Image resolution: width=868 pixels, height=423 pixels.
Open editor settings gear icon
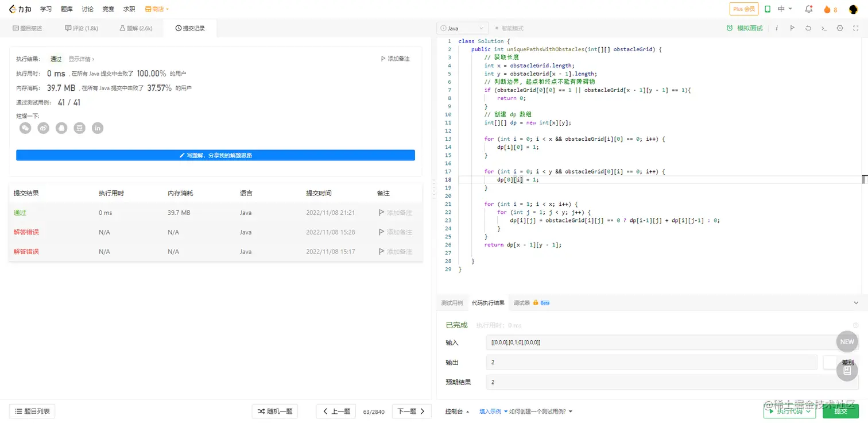(840, 28)
